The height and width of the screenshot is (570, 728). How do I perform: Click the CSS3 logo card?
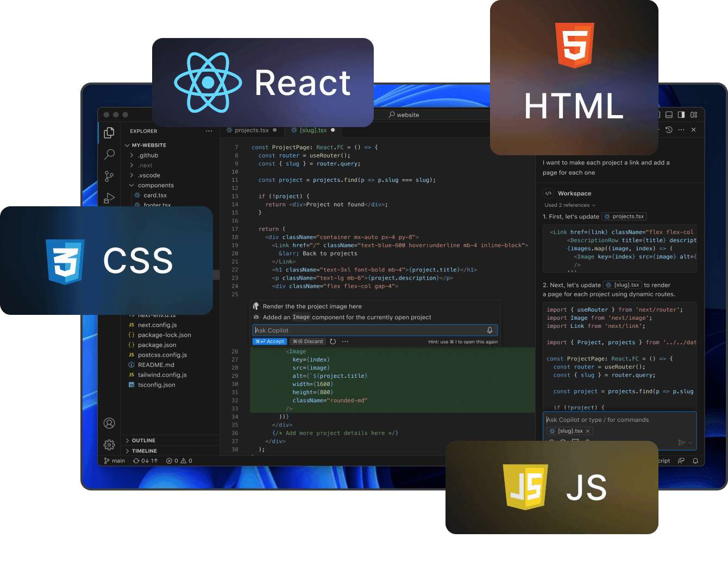pyautogui.click(x=106, y=261)
